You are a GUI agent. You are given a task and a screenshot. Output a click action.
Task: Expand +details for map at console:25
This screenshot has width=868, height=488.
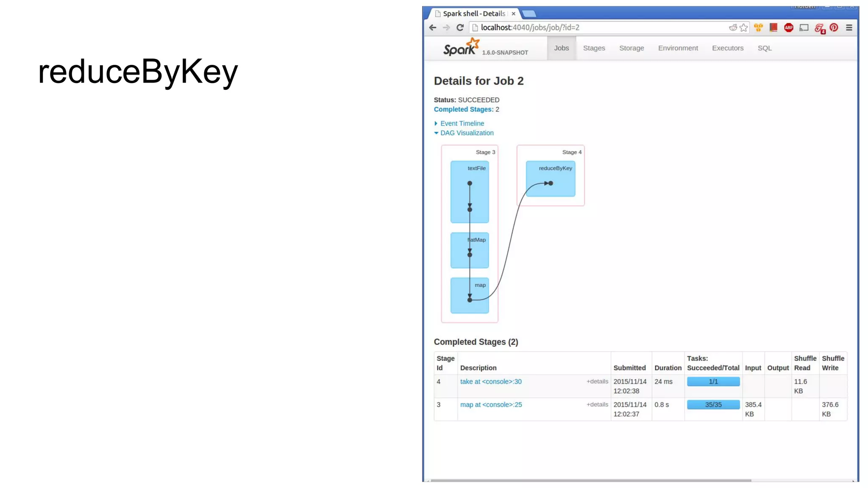point(597,405)
